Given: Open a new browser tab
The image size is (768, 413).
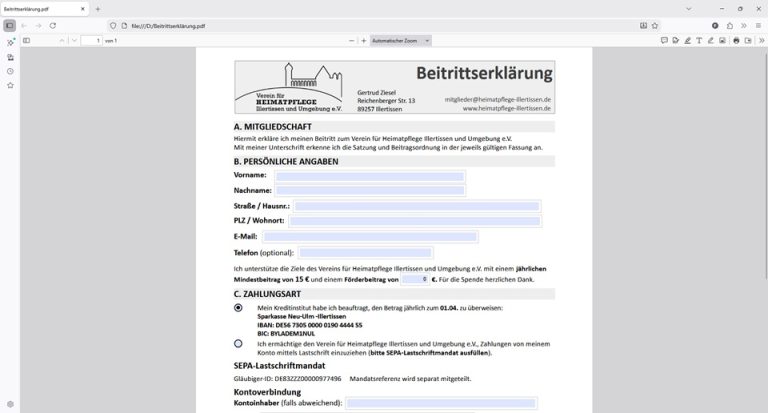Looking at the screenshot, I should point(97,8).
